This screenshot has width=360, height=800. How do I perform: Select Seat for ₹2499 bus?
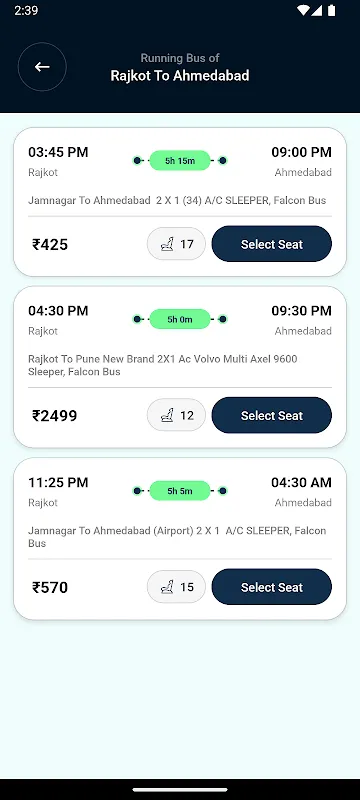click(x=272, y=415)
